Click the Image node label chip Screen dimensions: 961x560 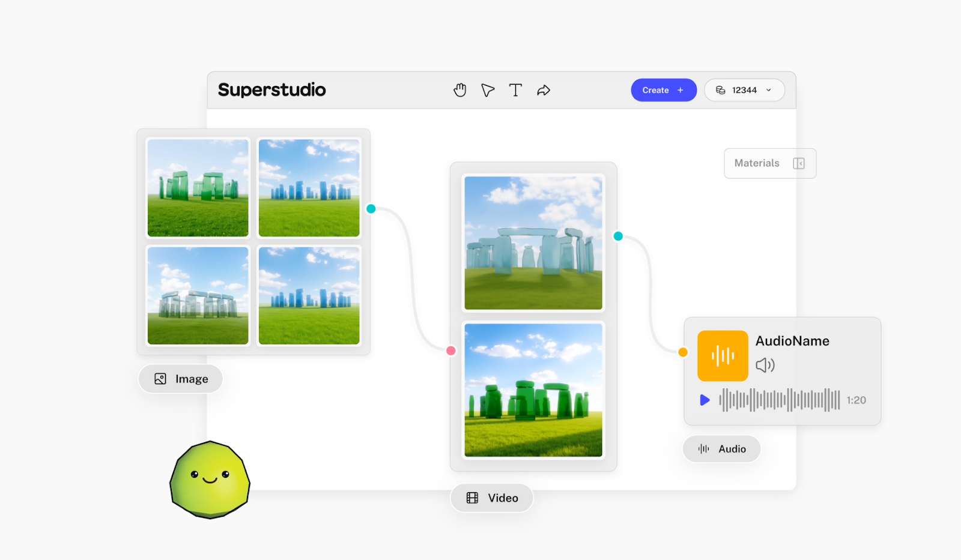point(181,379)
